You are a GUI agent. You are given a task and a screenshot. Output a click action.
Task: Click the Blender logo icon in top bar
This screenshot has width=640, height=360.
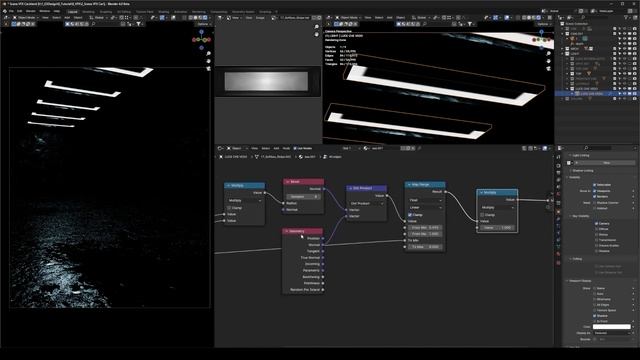[x=4, y=11]
